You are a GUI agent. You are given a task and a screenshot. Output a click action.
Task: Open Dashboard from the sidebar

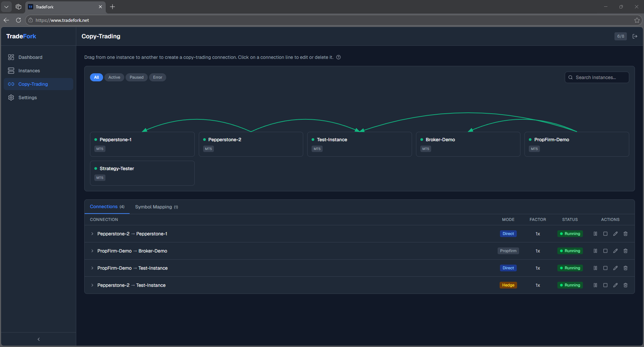coord(39,57)
